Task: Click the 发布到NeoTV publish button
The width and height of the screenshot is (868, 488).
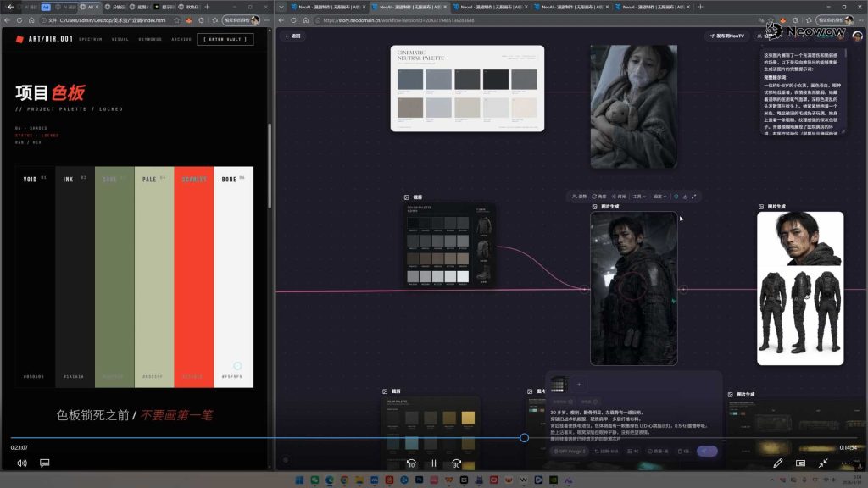Action: [727, 36]
